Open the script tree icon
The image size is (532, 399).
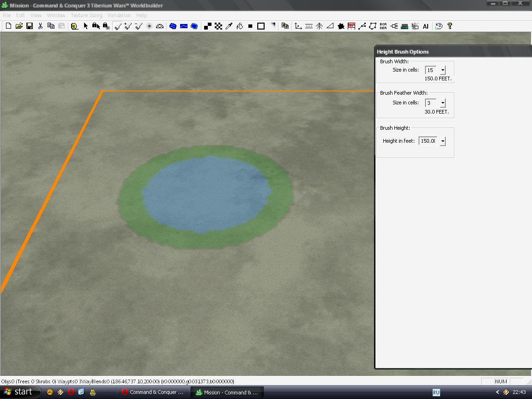(394, 26)
